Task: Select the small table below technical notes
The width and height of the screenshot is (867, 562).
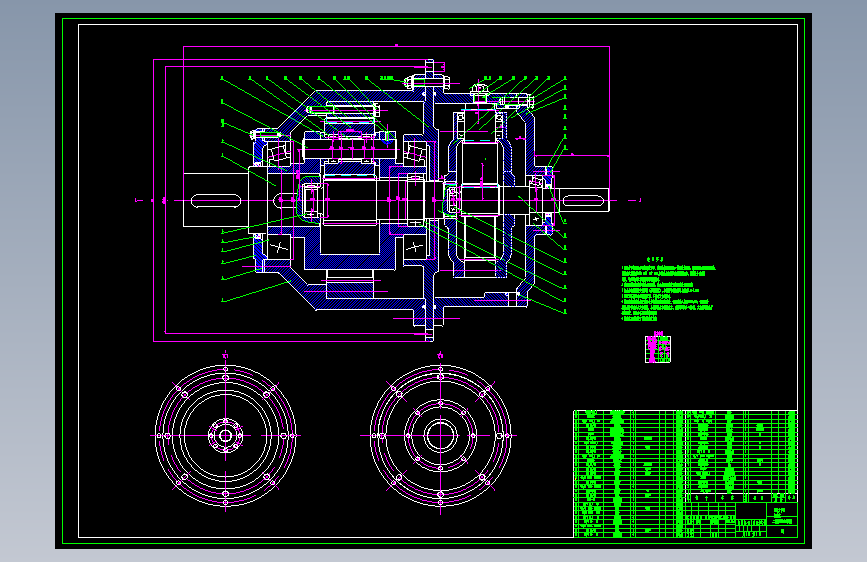Action: point(658,349)
